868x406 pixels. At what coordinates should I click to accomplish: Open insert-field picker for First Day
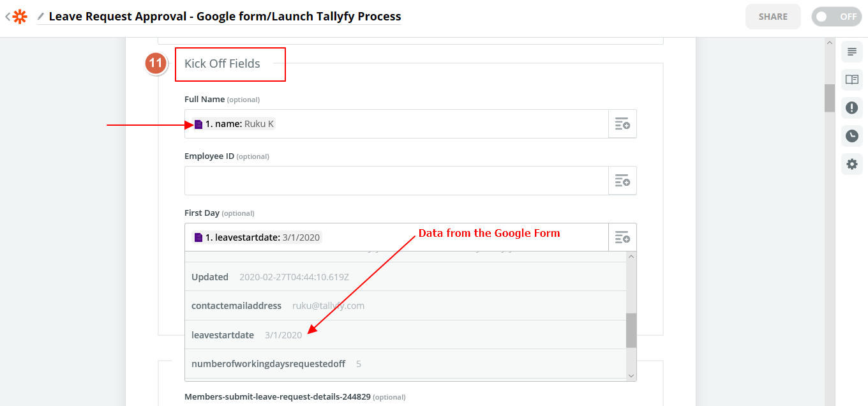click(622, 237)
